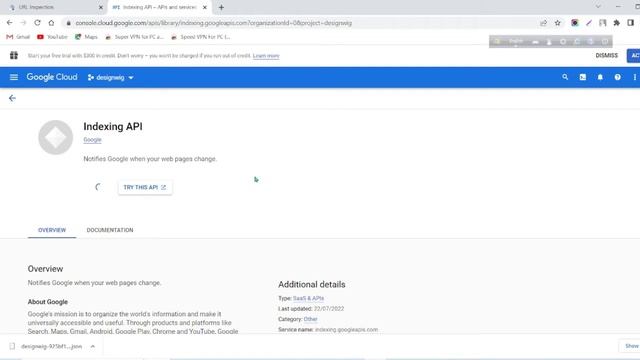Expand the designwig project selector dropdown
The height and width of the screenshot is (360, 640).
(111, 78)
